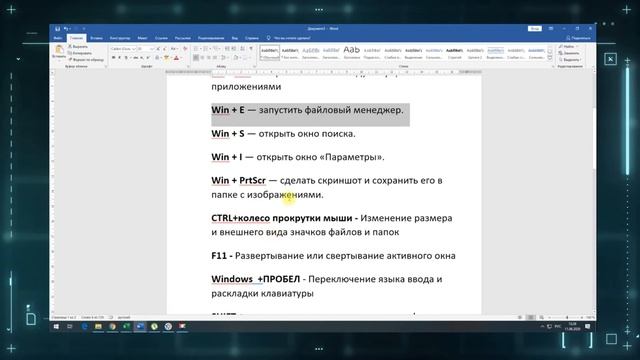Increase font size with grow font icon

(158, 49)
